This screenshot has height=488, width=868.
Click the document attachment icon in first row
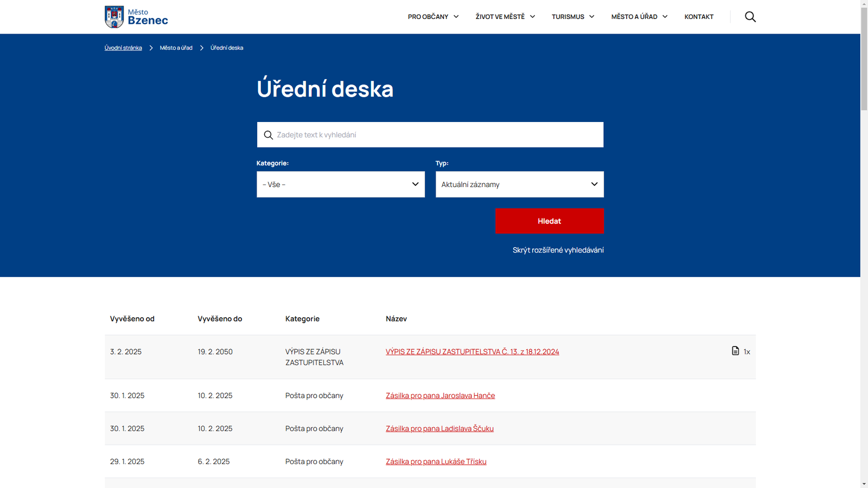[x=735, y=351]
